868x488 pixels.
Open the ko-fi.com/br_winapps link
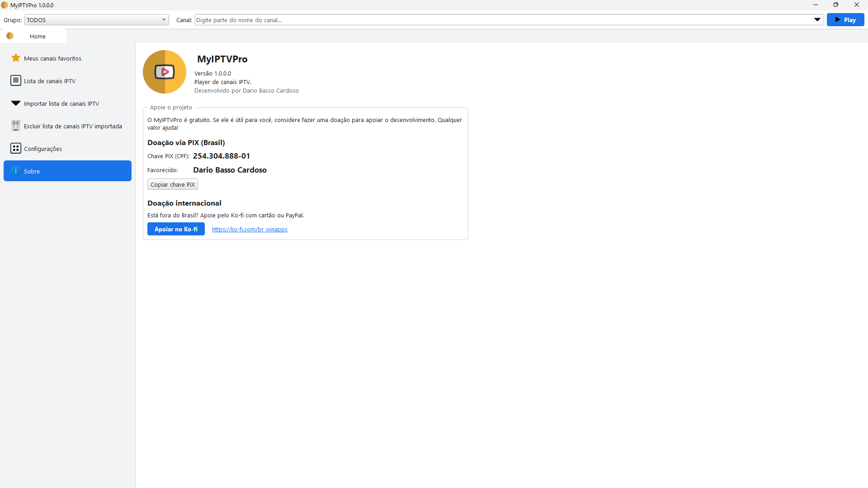point(250,229)
